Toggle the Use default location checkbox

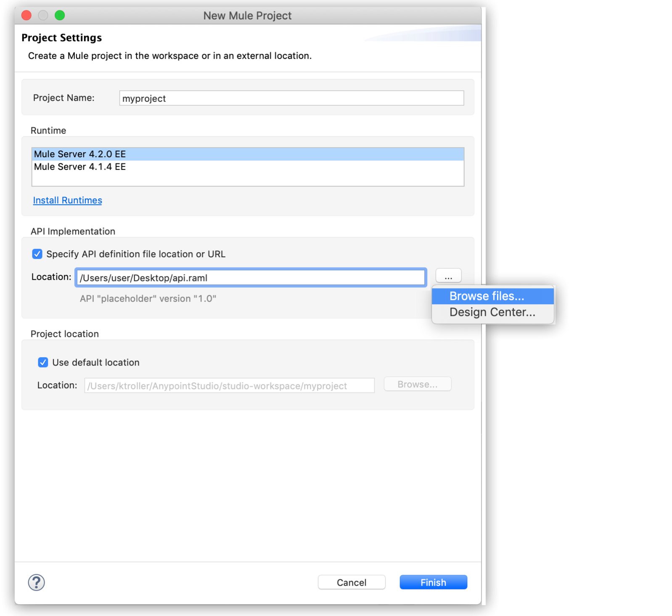[43, 362]
